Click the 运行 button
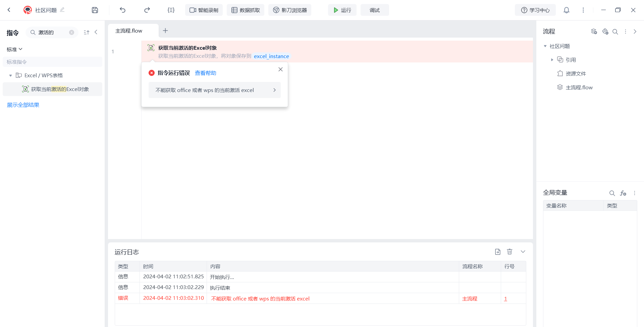 coord(342,10)
